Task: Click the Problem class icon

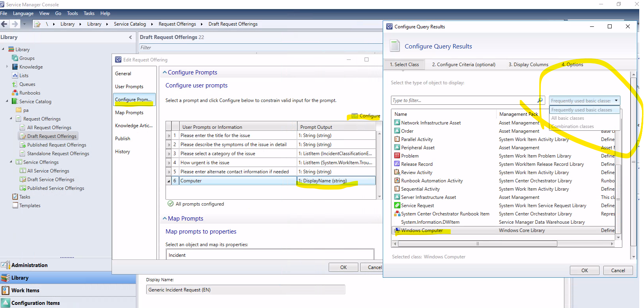Action: pyautogui.click(x=397, y=156)
